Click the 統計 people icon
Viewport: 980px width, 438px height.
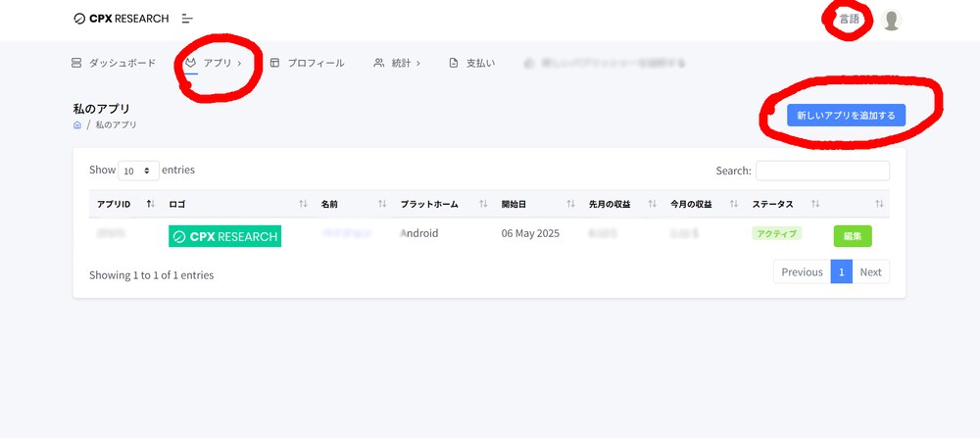click(x=378, y=63)
